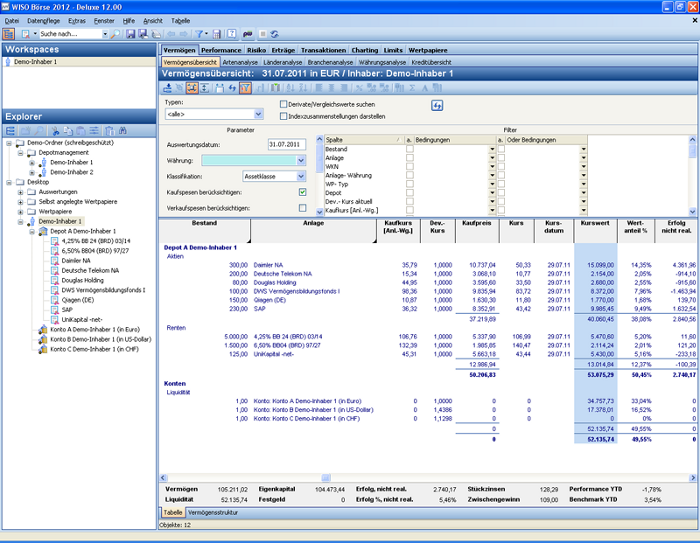700x543 pixels.
Task: Switch to the Performance tab
Action: [221, 50]
